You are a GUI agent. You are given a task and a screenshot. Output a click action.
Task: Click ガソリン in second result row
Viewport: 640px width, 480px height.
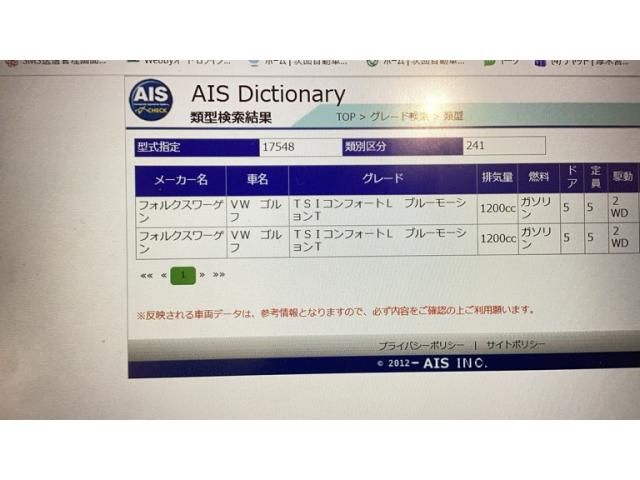539,238
